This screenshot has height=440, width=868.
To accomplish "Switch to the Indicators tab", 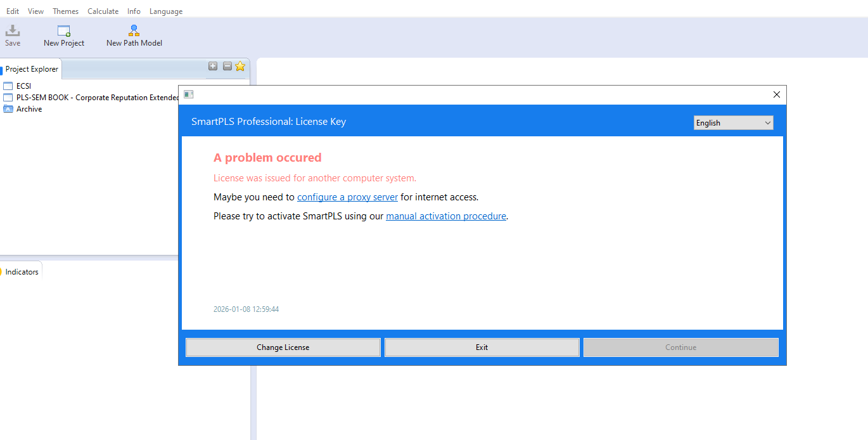I will pos(22,272).
